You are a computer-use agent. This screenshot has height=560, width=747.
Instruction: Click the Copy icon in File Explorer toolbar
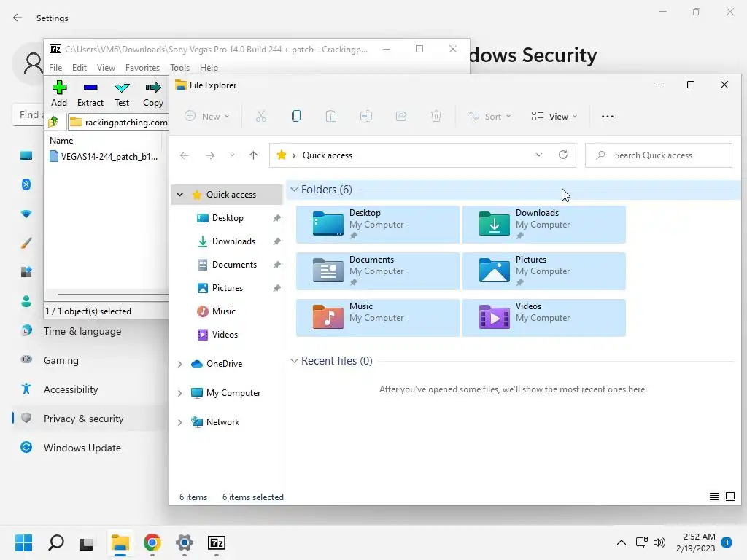click(296, 116)
